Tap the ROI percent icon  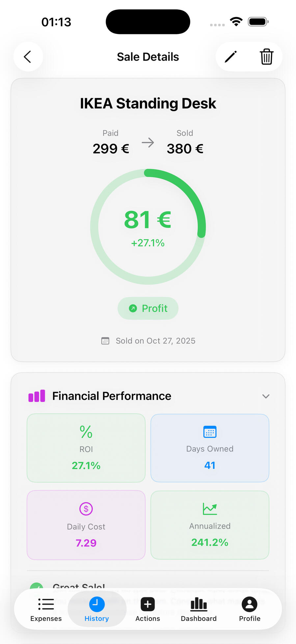tap(86, 432)
